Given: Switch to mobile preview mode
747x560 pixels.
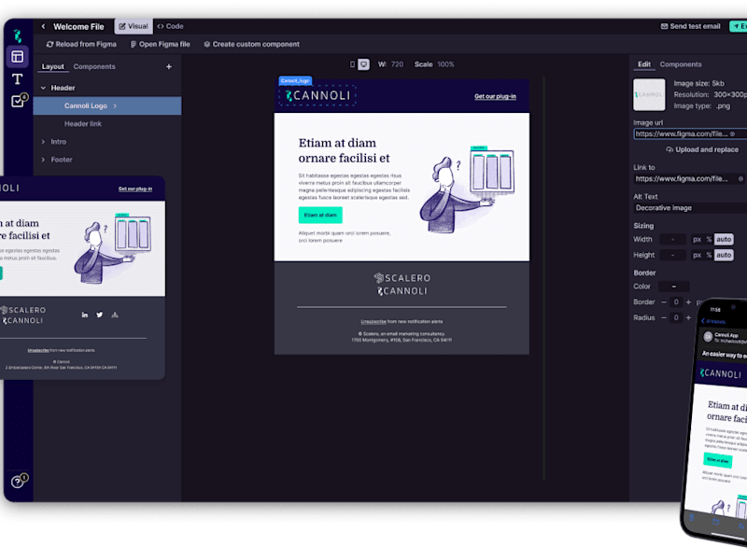Looking at the screenshot, I should 353,64.
